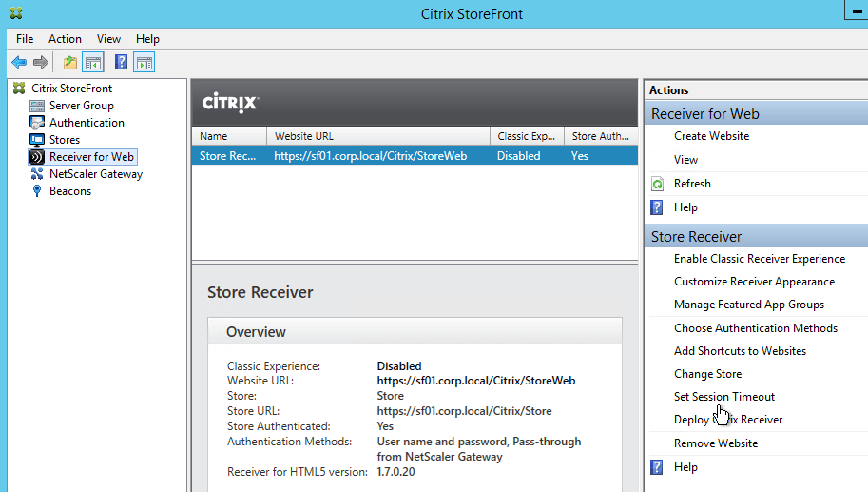Click Enable Classic Receiver Experience
The image size is (868, 492).
[x=760, y=259]
